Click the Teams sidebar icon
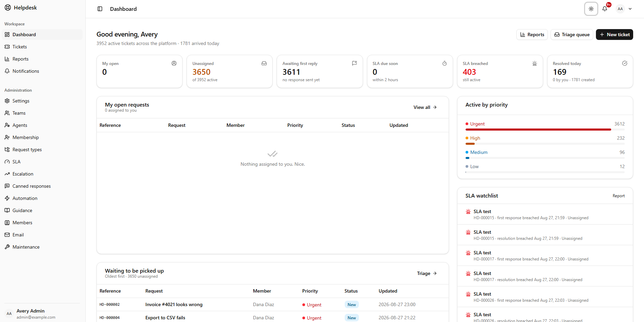 7,113
